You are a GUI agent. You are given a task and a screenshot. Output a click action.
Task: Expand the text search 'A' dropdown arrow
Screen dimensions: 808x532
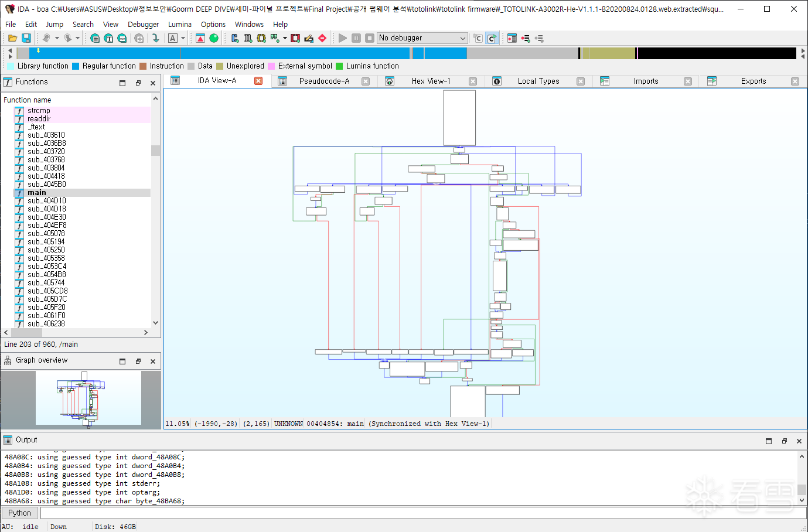183,38
